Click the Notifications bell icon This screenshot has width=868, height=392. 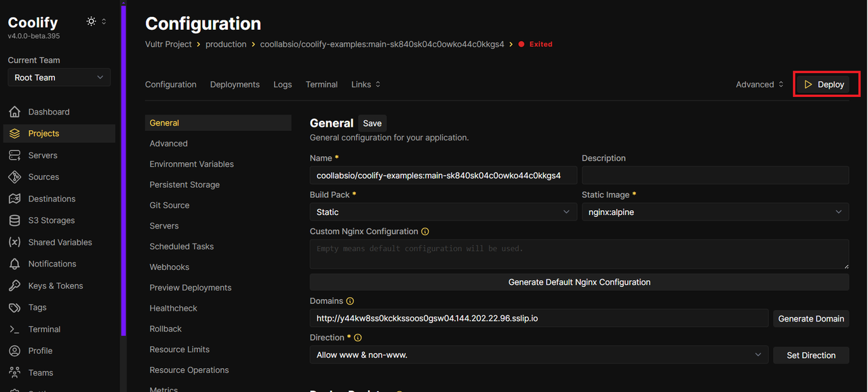click(14, 264)
